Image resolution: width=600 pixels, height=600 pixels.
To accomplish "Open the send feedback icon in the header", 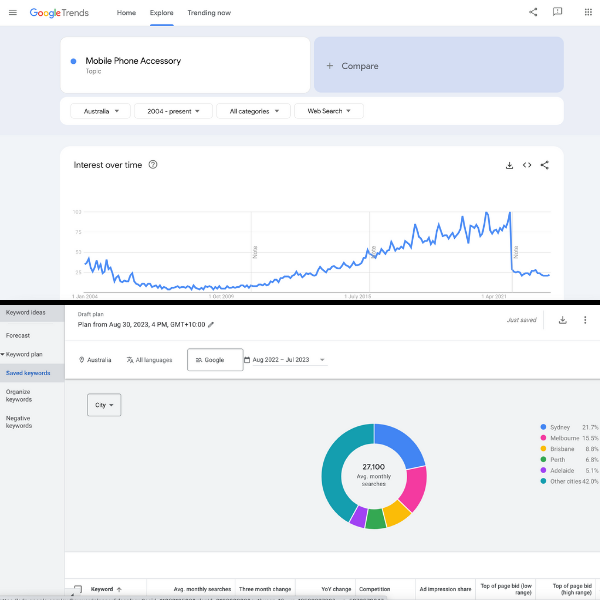I will tap(558, 12).
